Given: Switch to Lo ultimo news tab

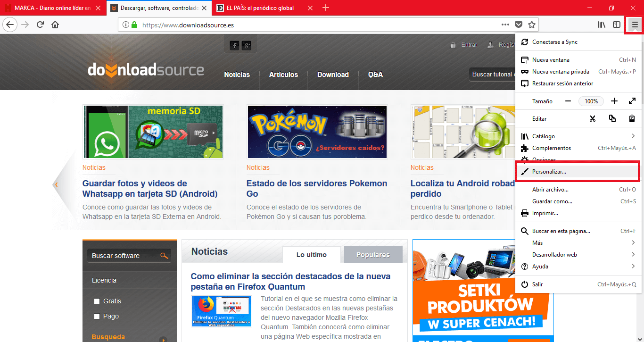Looking at the screenshot, I should [x=312, y=255].
